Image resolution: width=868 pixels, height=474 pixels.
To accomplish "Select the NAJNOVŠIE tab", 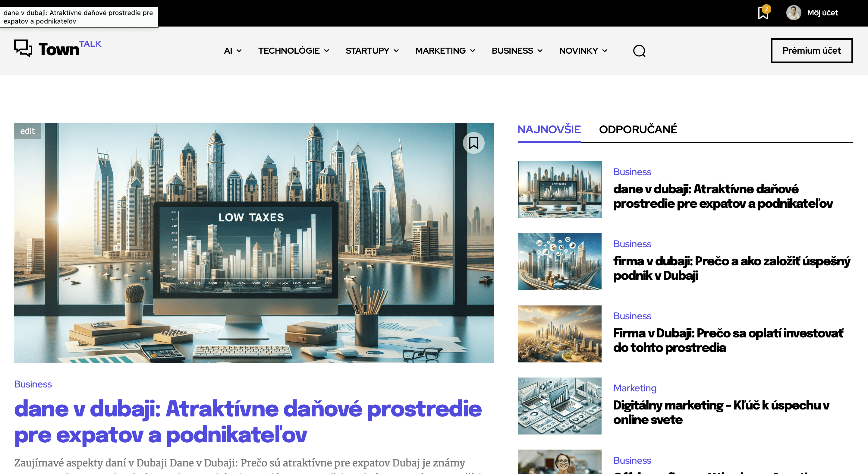I will 549,129.
